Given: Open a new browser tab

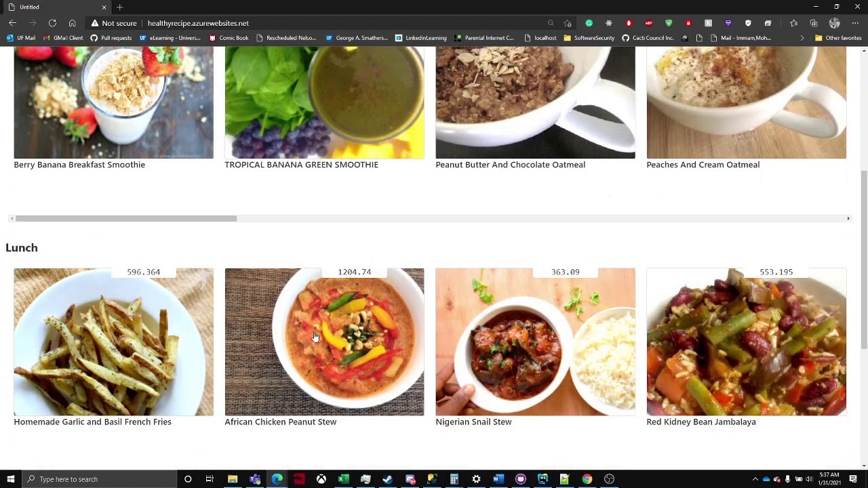Looking at the screenshot, I should [x=119, y=7].
